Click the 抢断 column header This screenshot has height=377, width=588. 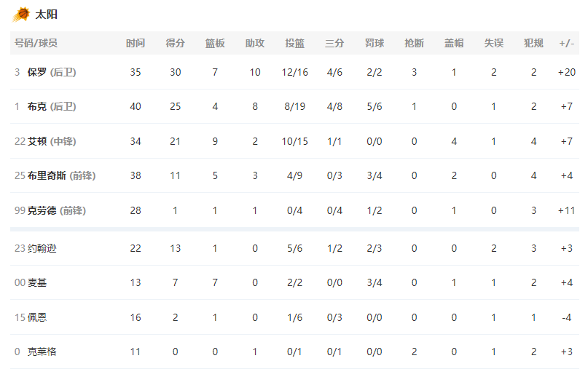click(x=414, y=43)
